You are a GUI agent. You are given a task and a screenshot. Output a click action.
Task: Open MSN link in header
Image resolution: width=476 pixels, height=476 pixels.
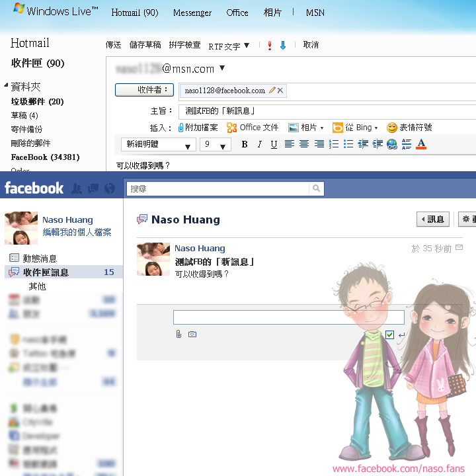coord(315,13)
